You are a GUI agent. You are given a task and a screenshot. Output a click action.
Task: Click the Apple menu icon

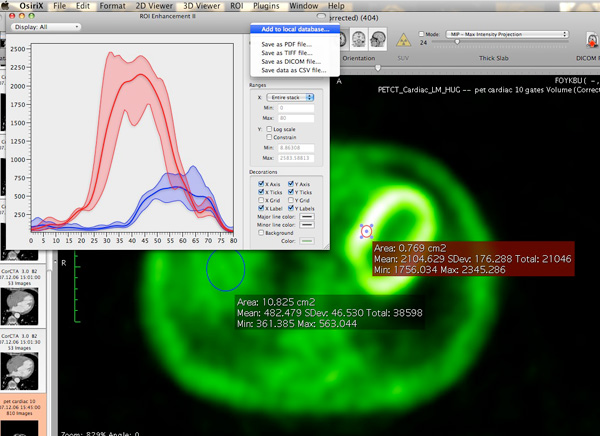point(5,6)
